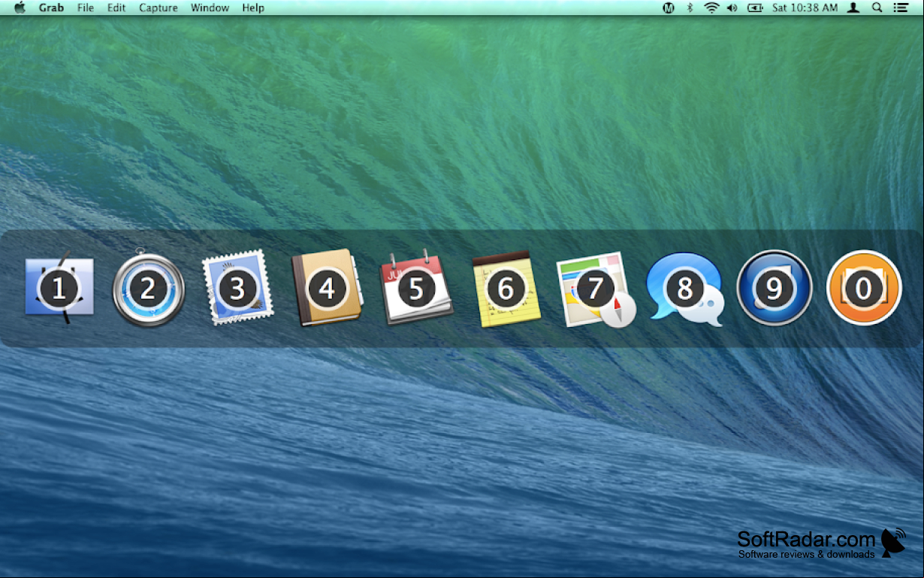Click the circled M menu bar icon

click(x=669, y=8)
